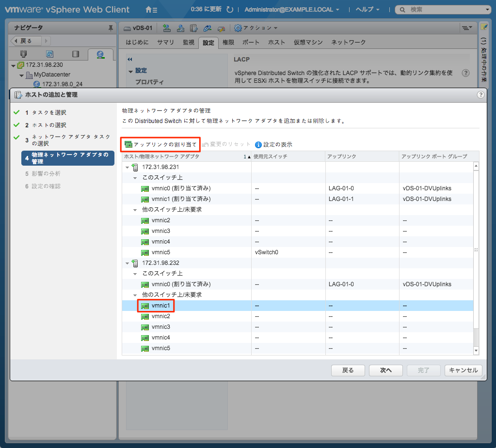
Task: Click 設定の表示 info button
Action: pos(273,145)
